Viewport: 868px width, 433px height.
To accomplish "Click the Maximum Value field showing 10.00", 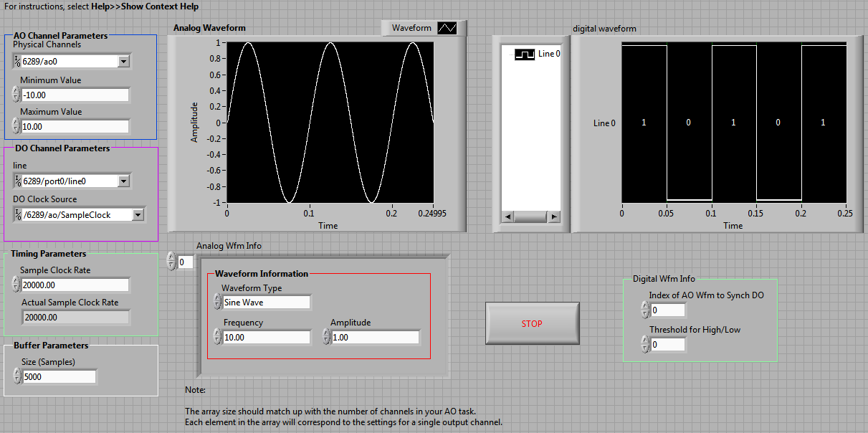I will click(75, 126).
